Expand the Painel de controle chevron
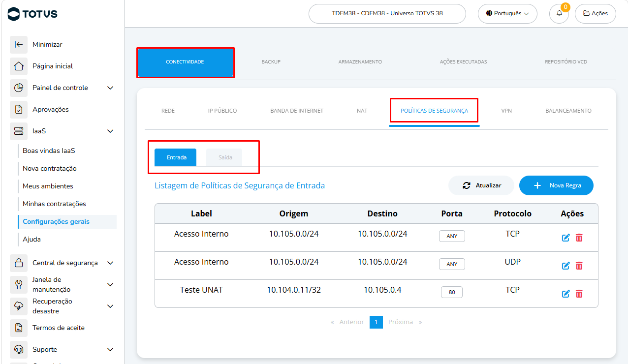Viewport: 628px width, 364px height. coord(110,88)
